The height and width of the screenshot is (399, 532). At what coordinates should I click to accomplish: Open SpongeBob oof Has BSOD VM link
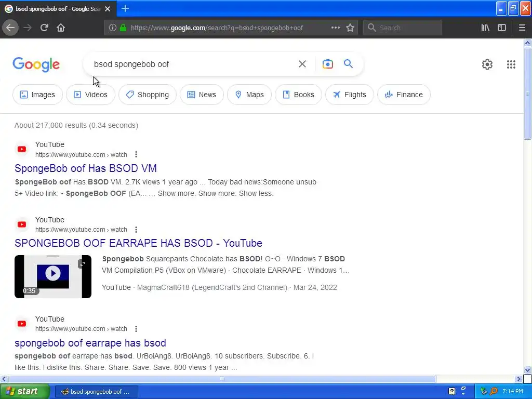(86, 168)
